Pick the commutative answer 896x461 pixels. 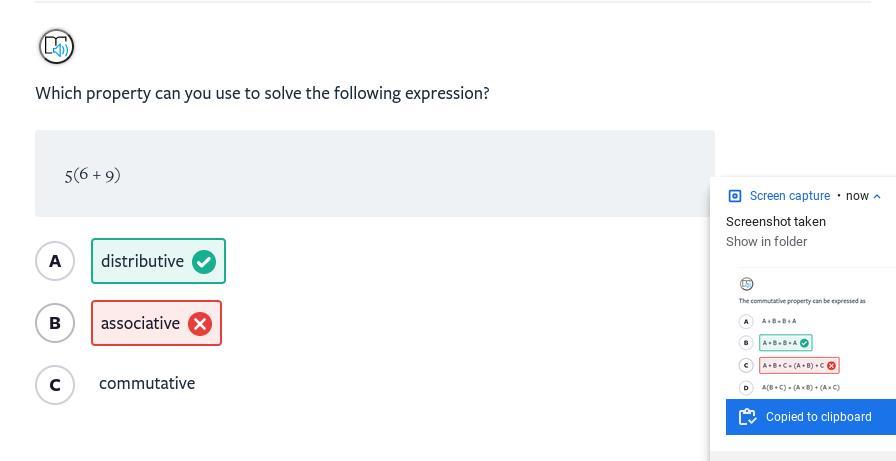(x=147, y=384)
